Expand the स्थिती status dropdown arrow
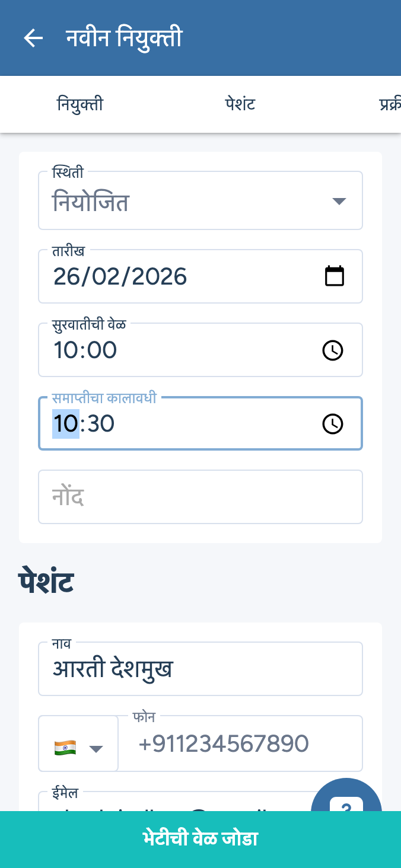The height and width of the screenshot is (868, 401). pyautogui.click(x=339, y=202)
